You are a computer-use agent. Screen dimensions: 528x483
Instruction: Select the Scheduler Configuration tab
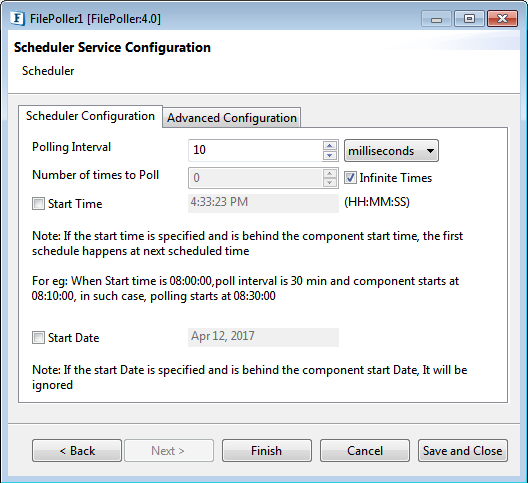tap(90, 116)
